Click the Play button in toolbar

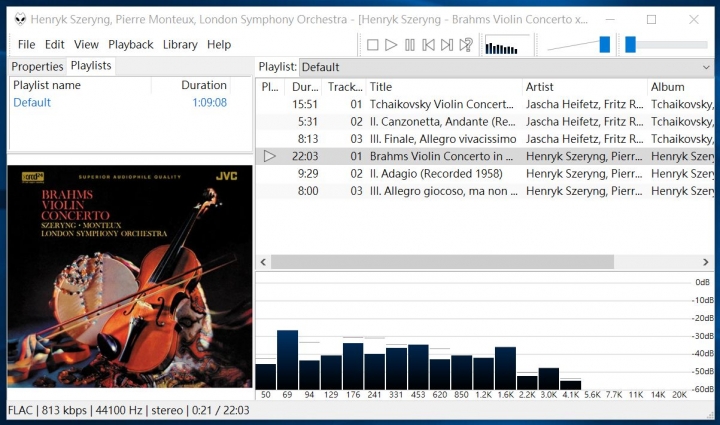(391, 45)
